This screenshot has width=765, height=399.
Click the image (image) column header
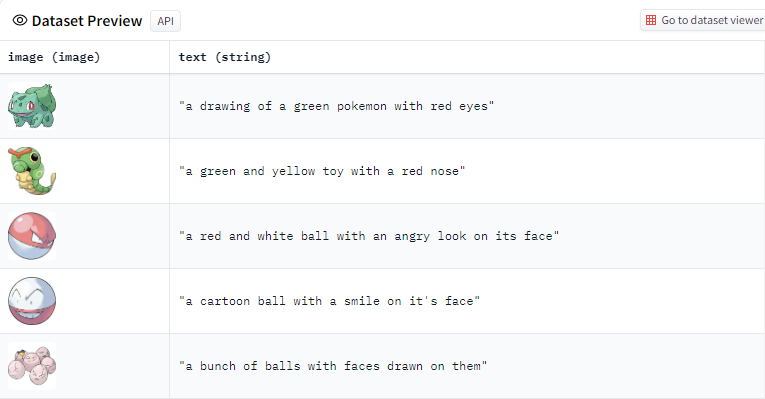pos(54,57)
